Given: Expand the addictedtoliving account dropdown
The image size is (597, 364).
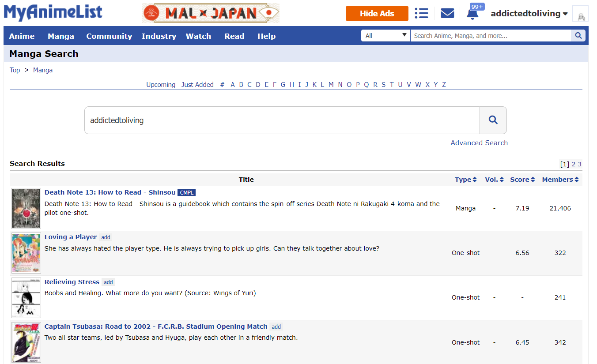Looking at the screenshot, I should click(529, 14).
